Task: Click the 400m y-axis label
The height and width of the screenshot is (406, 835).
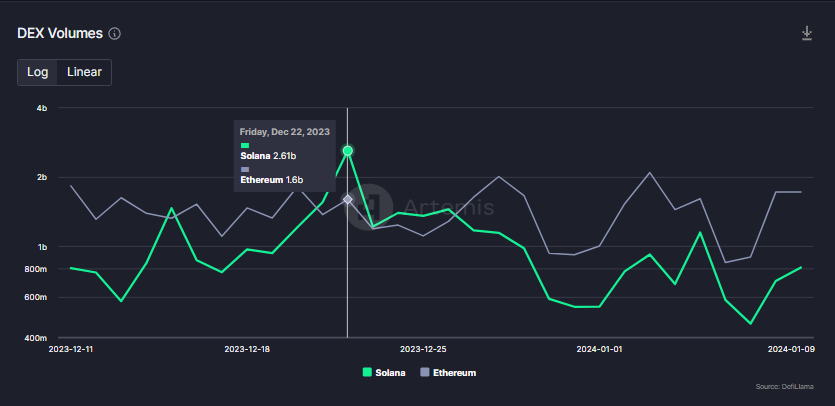Action: [x=37, y=338]
